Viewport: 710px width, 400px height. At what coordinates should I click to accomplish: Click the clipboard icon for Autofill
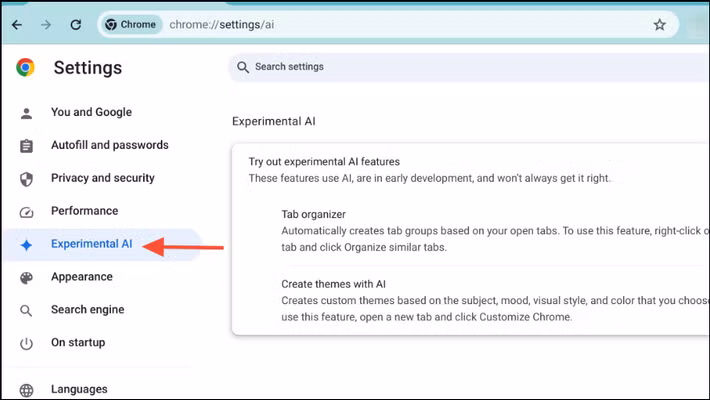tap(26, 146)
